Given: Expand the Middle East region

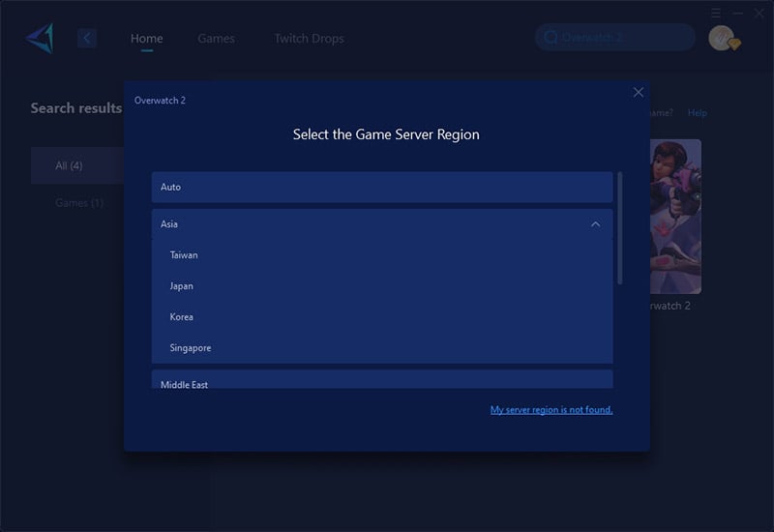Looking at the screenshot, I should (382, 379).
